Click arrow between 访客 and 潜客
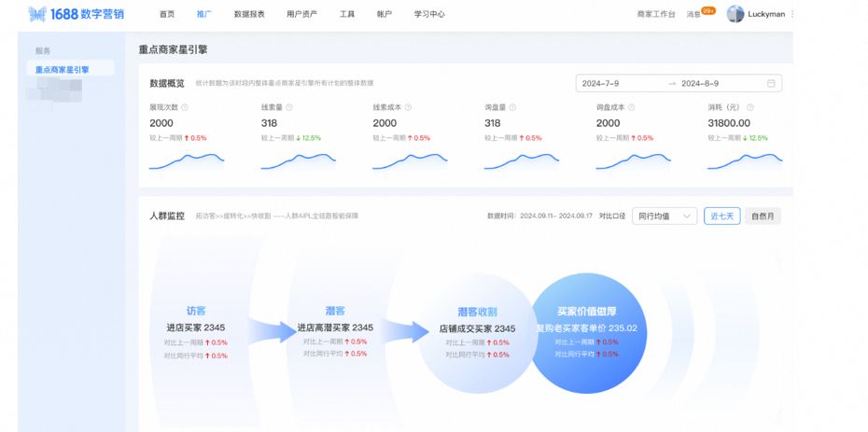868x432 pixels. click(272, 331)
